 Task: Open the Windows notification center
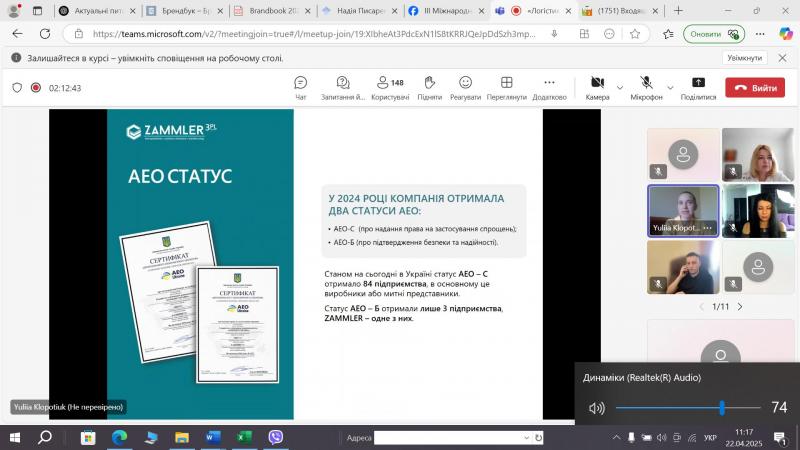click(780, 438)
